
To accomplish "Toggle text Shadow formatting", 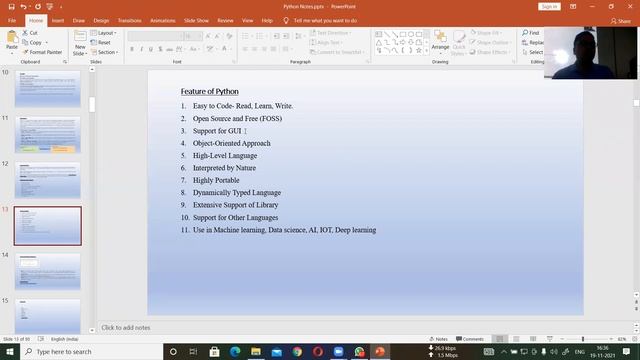I will [160, 49].
